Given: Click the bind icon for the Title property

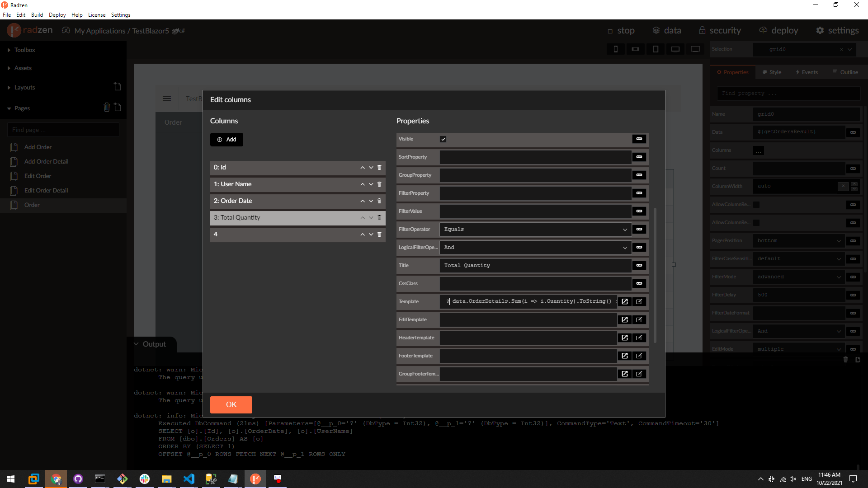Looking at the screenshot, I should pos(639,265).
